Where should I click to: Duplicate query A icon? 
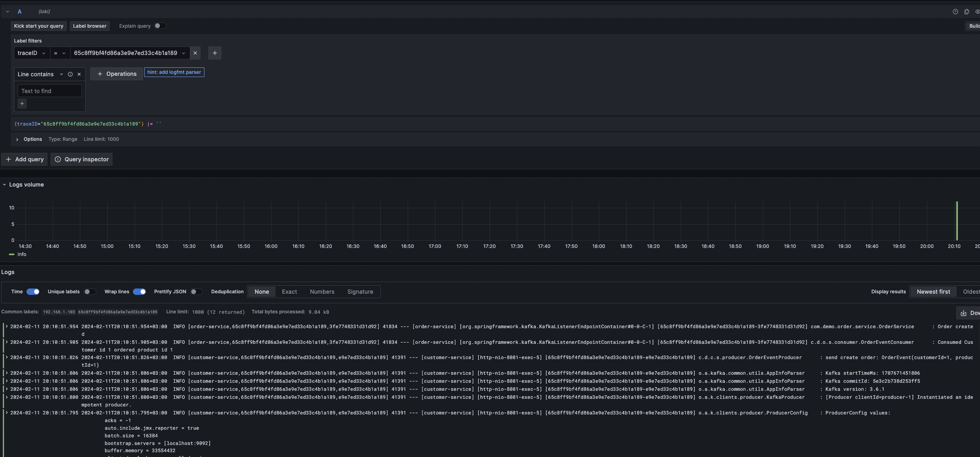pyautogui.click(x=967, y=12)
